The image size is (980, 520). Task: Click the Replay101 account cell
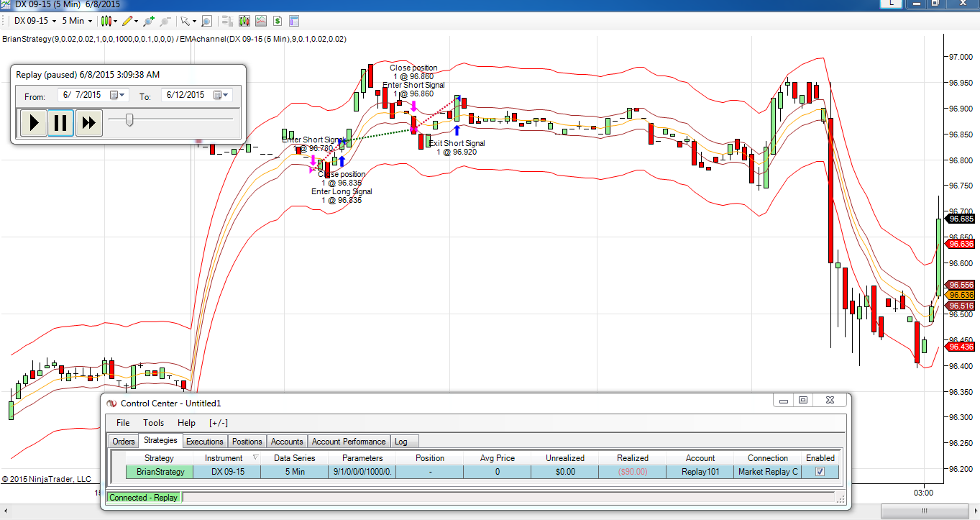pyautogui.click(x=700, y=472)
